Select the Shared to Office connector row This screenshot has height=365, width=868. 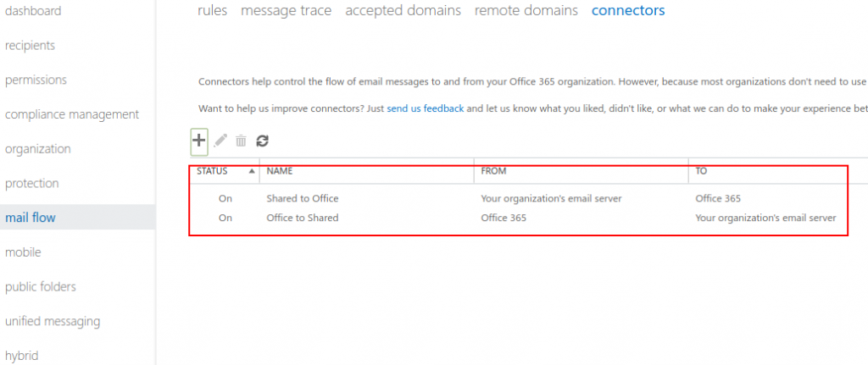coord(303,199)
